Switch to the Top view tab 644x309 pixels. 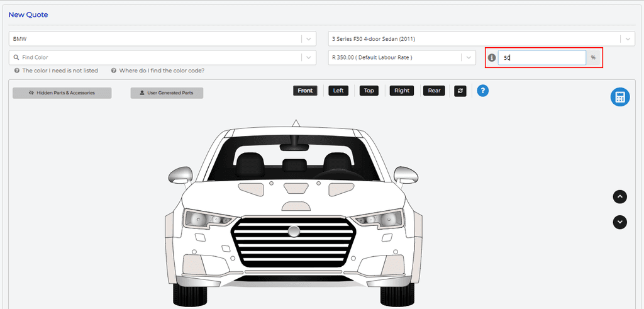tap(369, 91)
